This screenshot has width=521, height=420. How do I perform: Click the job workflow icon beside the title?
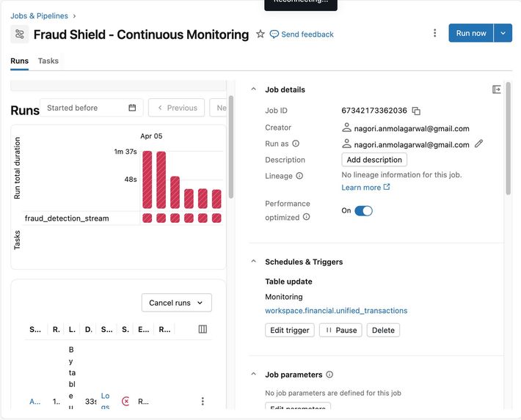pos(20,34)
